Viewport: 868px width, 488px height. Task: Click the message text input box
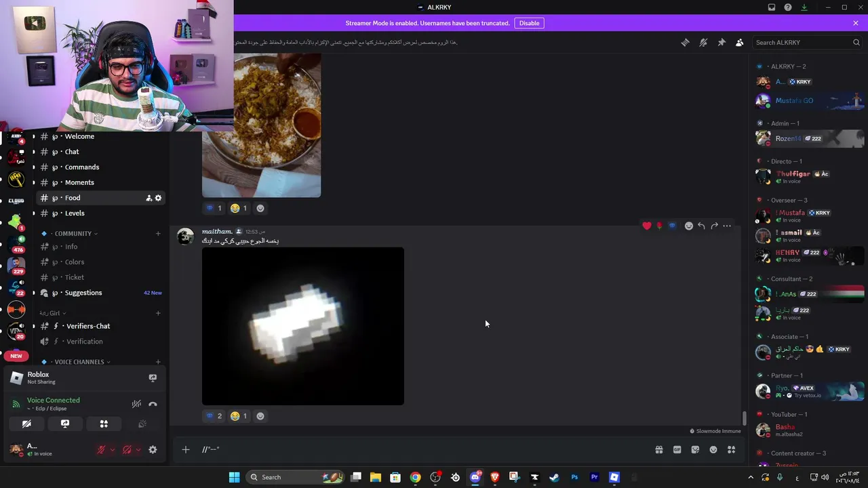point(424,449)
